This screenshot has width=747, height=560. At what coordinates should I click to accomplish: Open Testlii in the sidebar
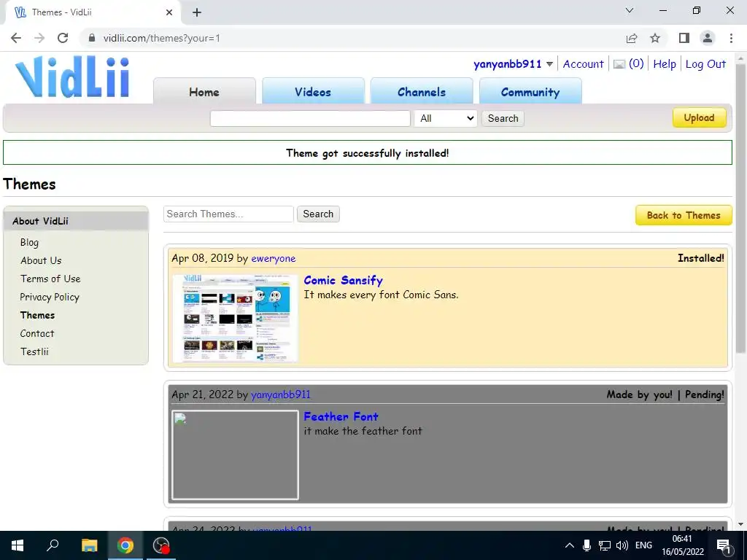pos(34,351)
